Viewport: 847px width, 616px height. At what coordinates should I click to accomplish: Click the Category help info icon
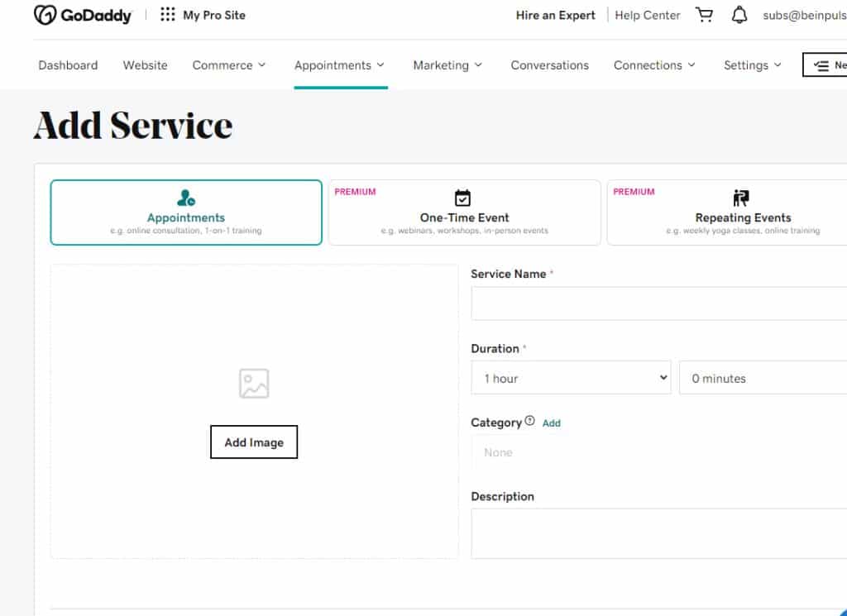click(529, 422)
